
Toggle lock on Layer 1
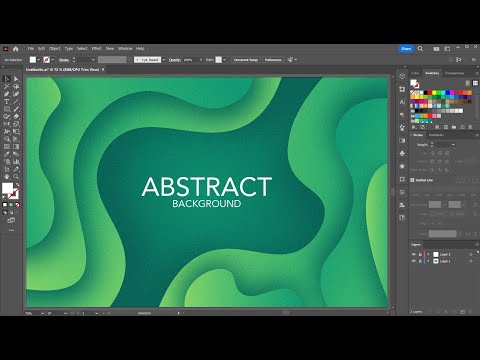[x=420, y=261]
